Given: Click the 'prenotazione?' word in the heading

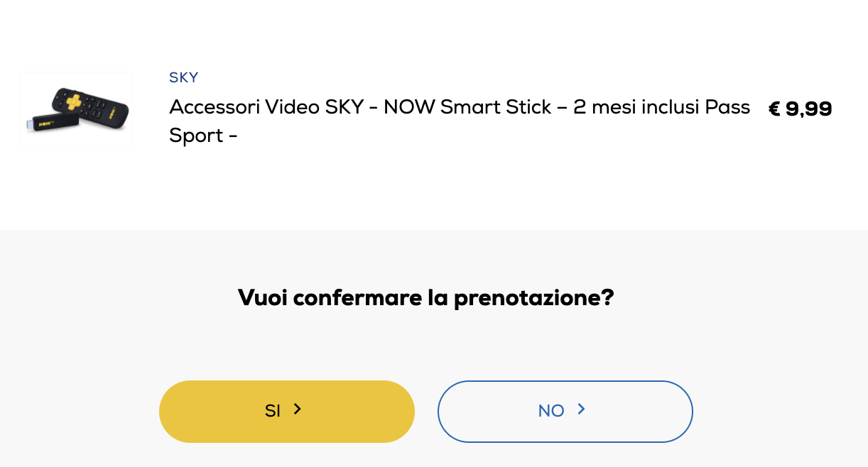Looking at the screenshot, I should (534, 298).
